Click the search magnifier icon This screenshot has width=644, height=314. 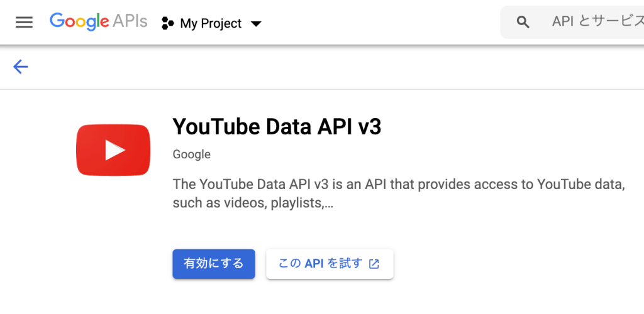point(523,23)
